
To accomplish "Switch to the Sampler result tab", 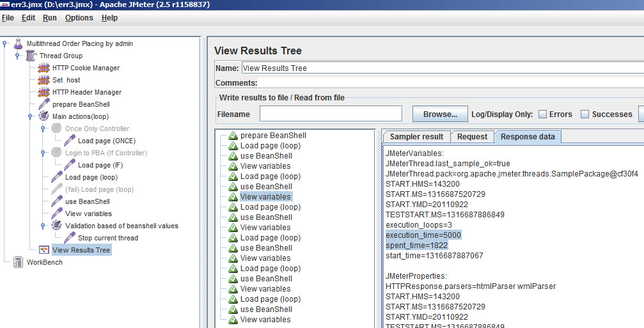I will tap(416, 137).
